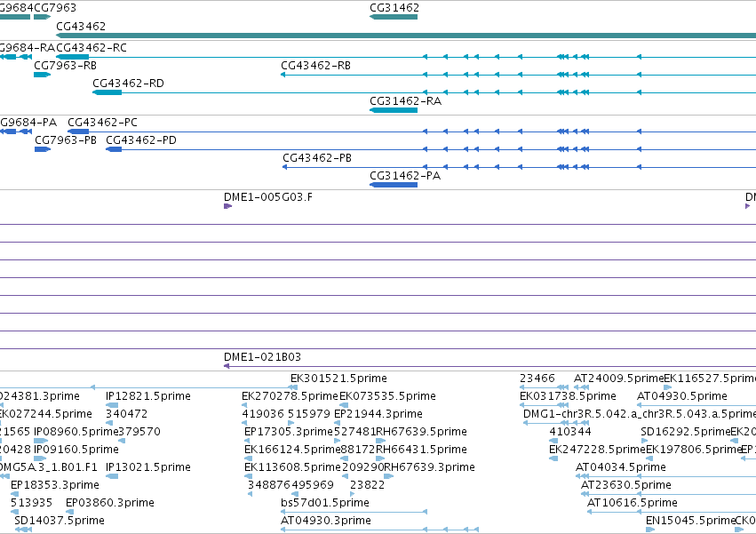Click the EK270278.5prime EST label
Viewport: 756px width, 534px height.
pos(290,396)
